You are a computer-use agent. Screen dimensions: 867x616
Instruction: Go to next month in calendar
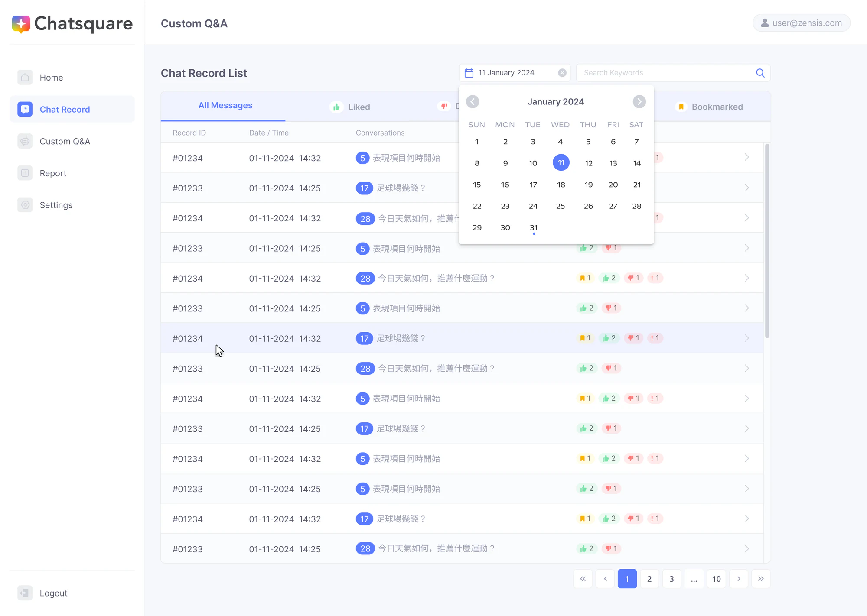639,102
